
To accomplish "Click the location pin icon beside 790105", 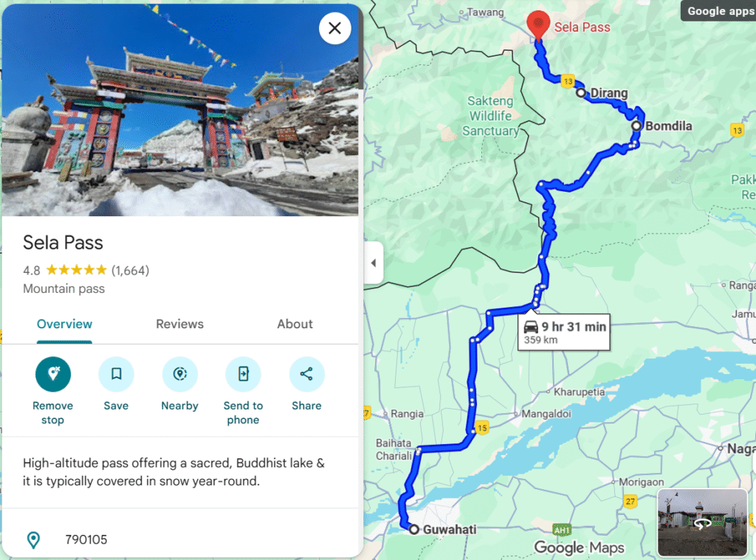I will point(33,540).
